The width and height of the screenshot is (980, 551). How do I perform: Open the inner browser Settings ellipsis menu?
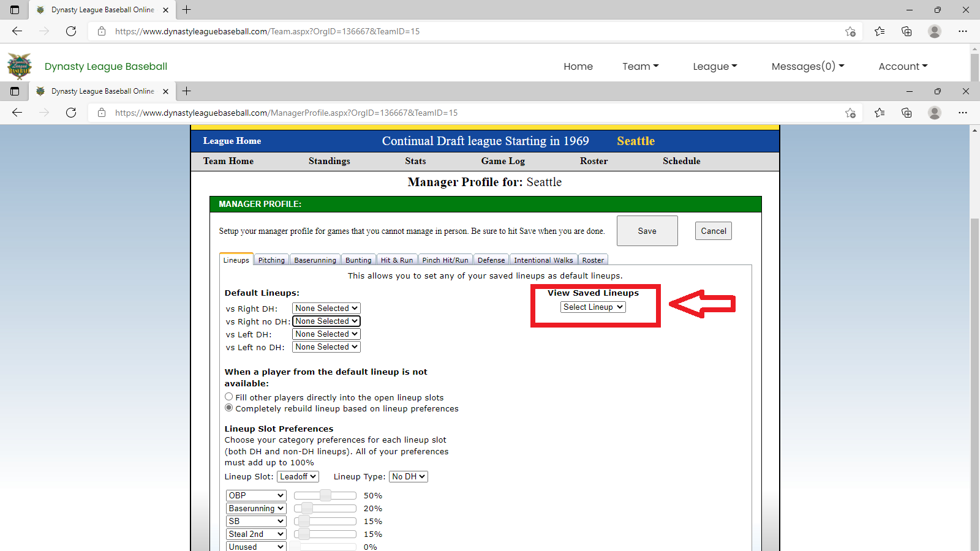click(963, 113)
